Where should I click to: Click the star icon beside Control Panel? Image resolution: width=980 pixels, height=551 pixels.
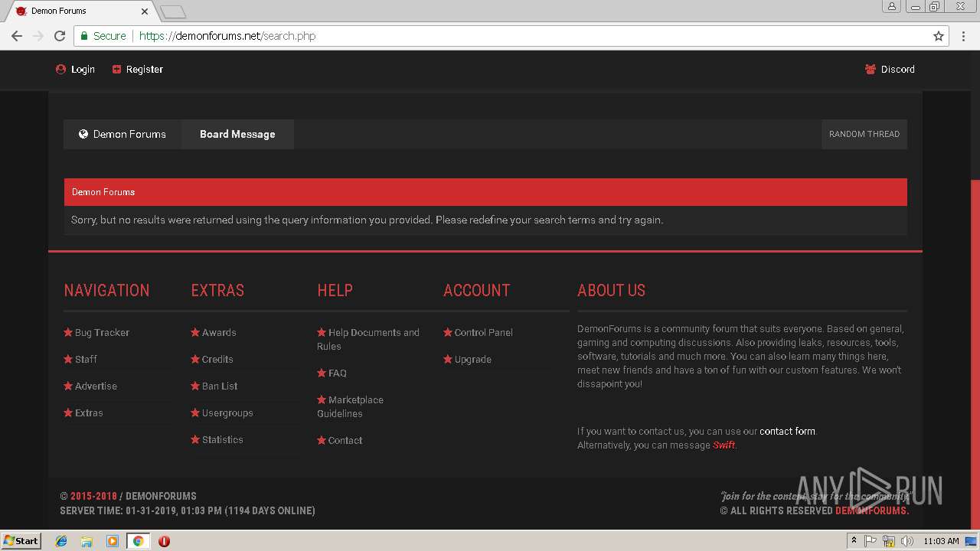[x=448, y=332]
